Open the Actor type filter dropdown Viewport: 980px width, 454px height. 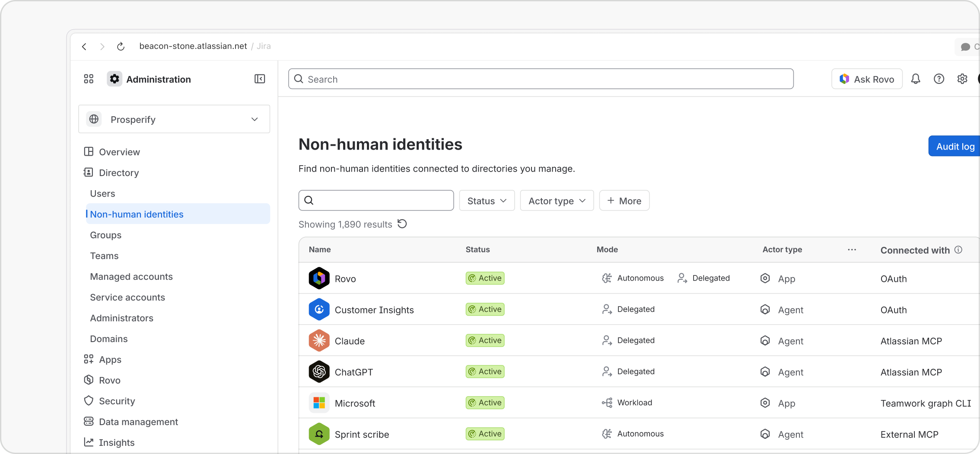(x=557, y=201)
